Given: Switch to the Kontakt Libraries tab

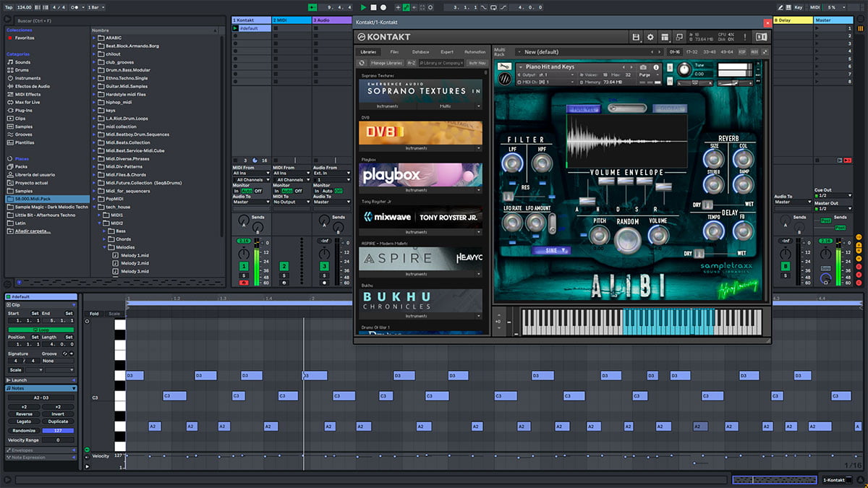Looking at the screenshot, I should coord(368,52).
